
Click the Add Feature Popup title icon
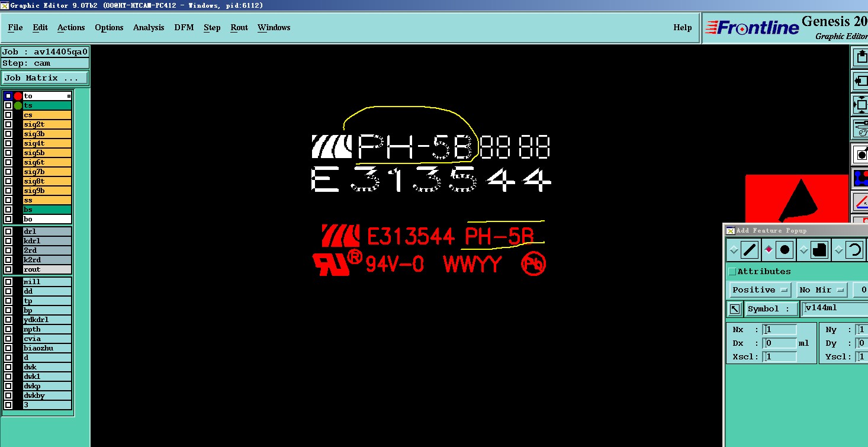(x=730, y=230)
